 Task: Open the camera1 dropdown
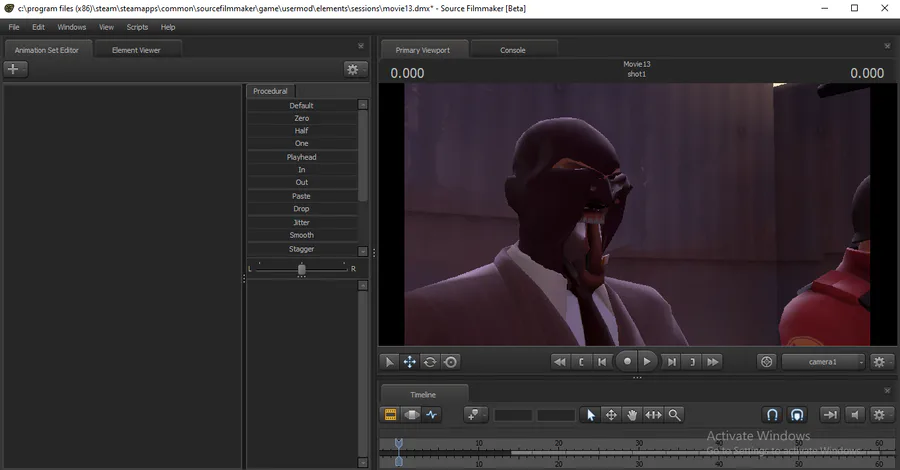(823, 362)
